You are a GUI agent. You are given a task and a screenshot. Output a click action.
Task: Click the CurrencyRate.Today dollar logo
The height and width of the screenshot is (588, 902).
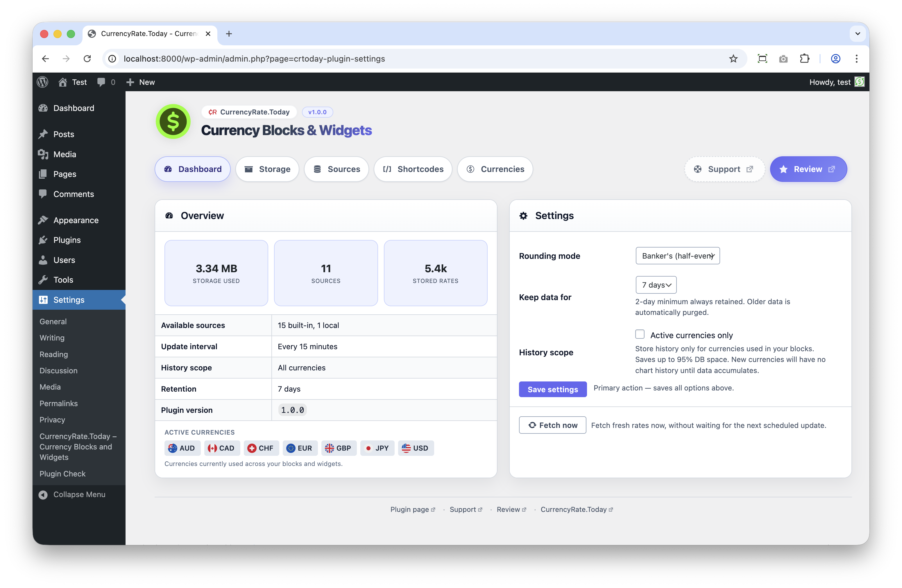(173, 121)
